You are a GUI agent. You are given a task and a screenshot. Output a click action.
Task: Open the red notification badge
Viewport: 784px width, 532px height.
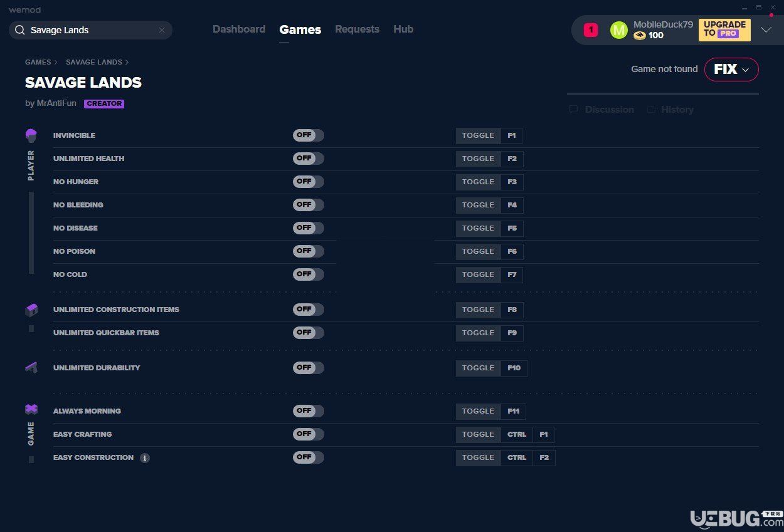pyautogui.click(x=591, y=30)
